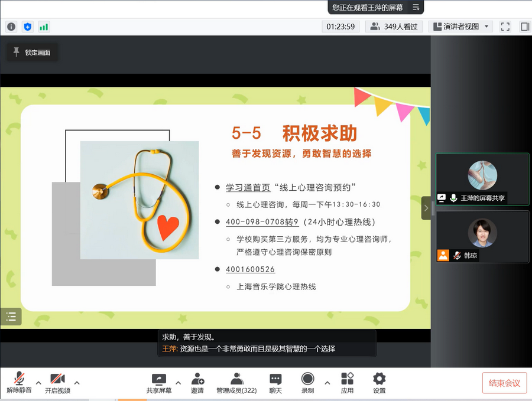
Task: Click the 400-098-0708转9 hotline link
Action: point(262,222)
